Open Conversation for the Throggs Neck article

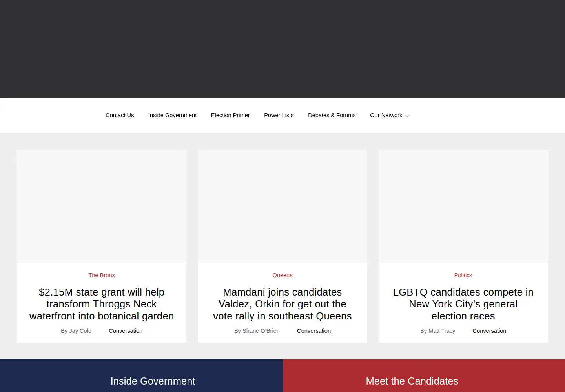coord(126,331)
